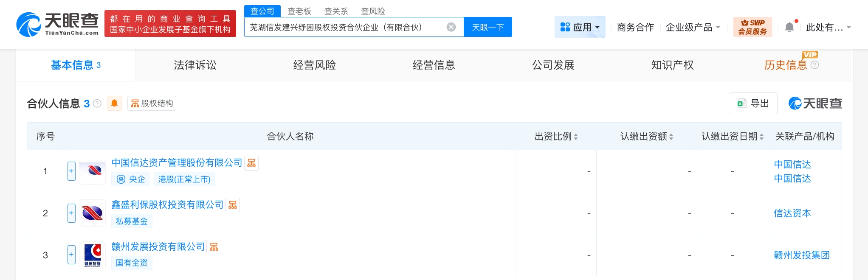Click the help question mark beside 合伙人信息
This screenshot has height=280, width=868.
pyautogui.click(x=97, y=104)
